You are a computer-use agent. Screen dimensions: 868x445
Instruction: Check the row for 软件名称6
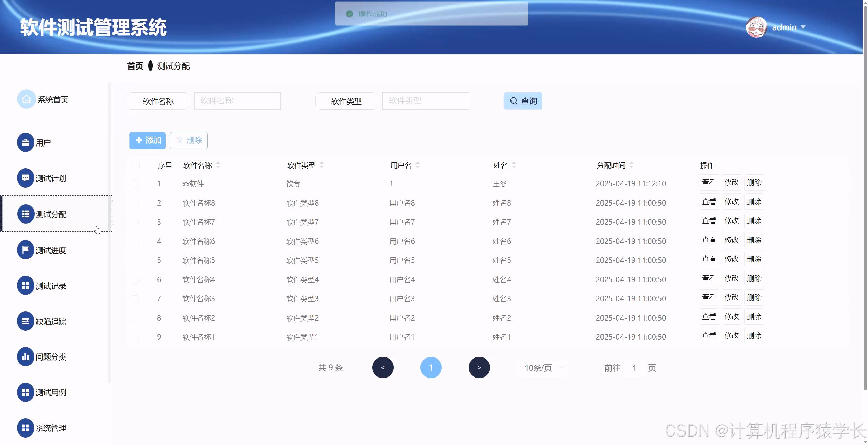135,241
